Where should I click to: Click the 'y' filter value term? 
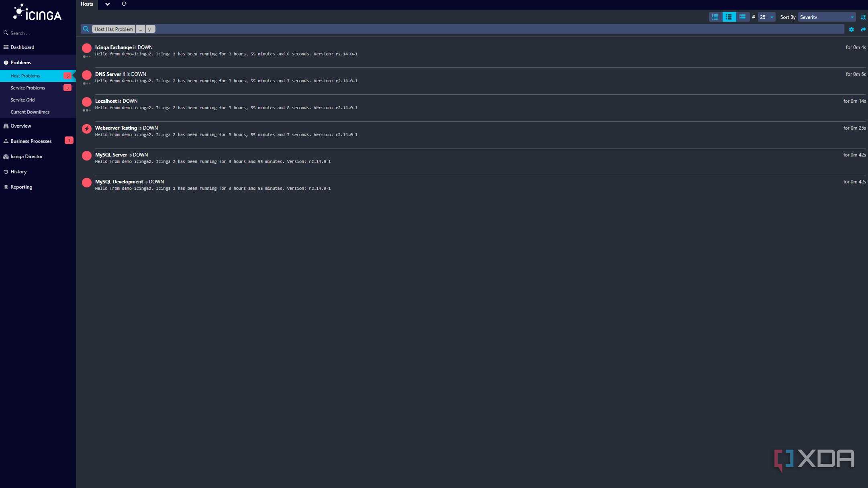click(x=150, y=29)
